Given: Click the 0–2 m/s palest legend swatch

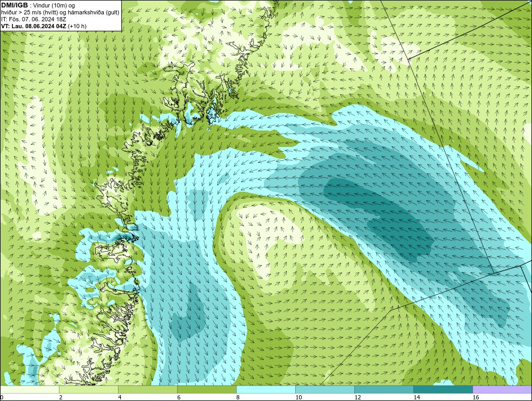Looking at the screenshot, I should click(30, 389).
